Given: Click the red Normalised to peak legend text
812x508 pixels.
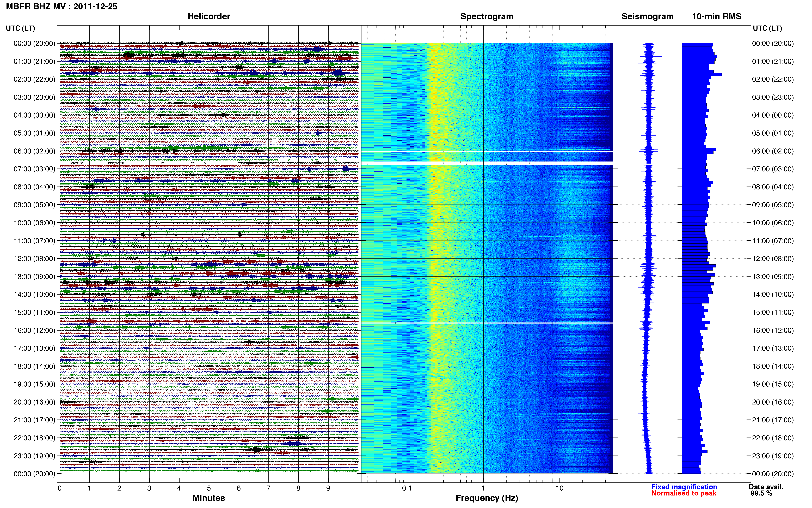Looking at the screenshot, I should click(x=684, y=493).
